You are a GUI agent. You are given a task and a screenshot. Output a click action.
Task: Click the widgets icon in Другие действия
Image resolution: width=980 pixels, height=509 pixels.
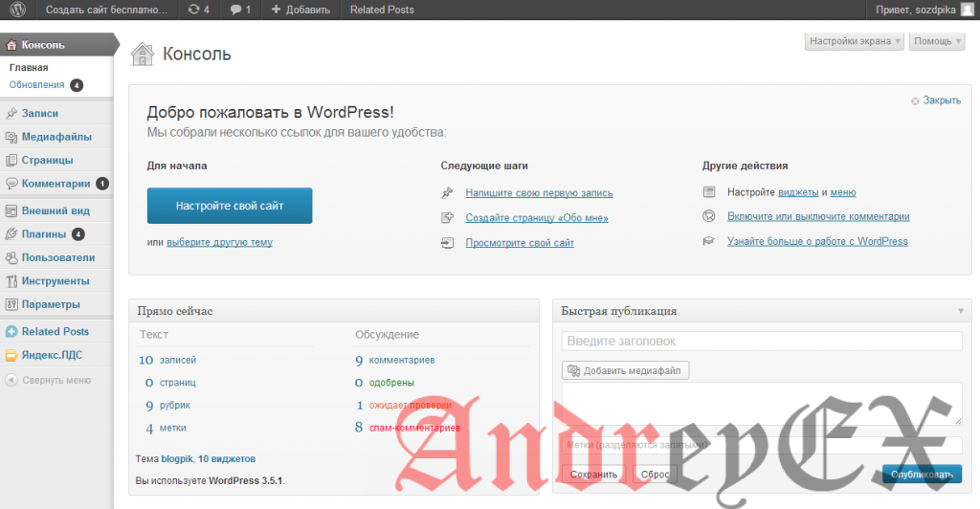click(709, 191)
